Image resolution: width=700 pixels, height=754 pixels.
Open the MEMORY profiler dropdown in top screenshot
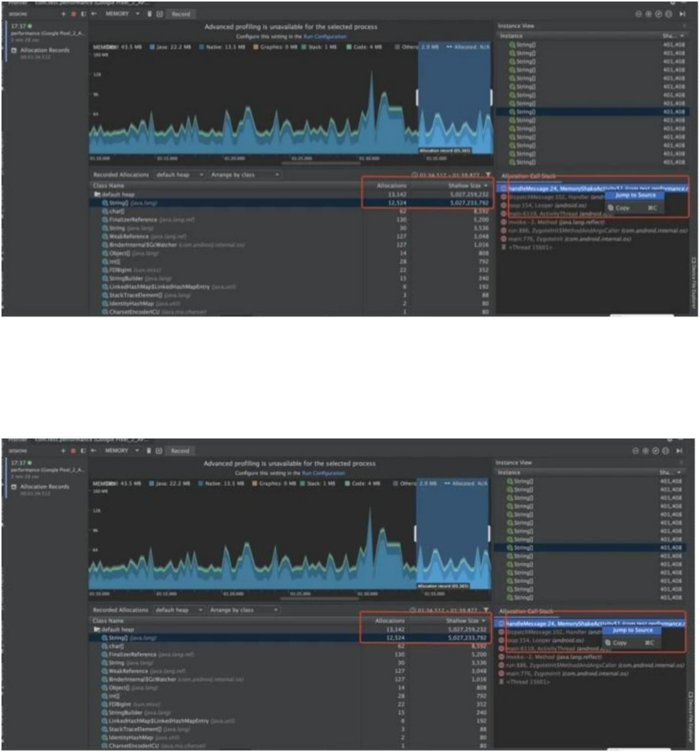122,14
